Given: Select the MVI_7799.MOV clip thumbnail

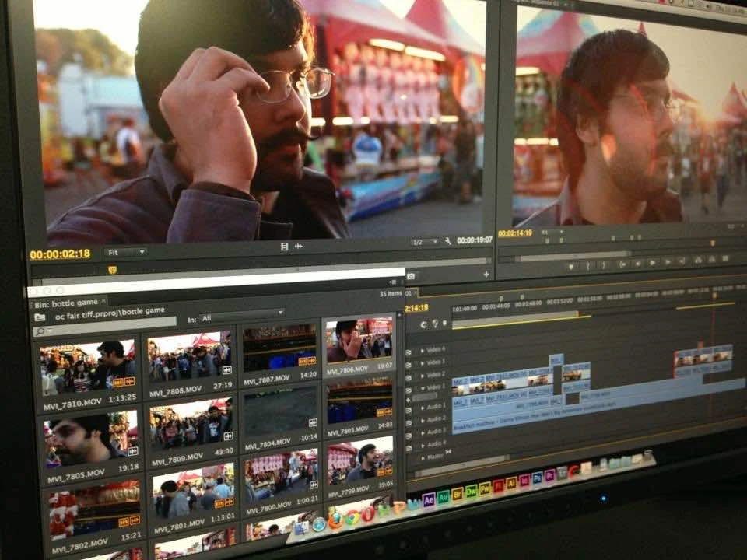Looking at the screenshot, I should tap(360, 462).
